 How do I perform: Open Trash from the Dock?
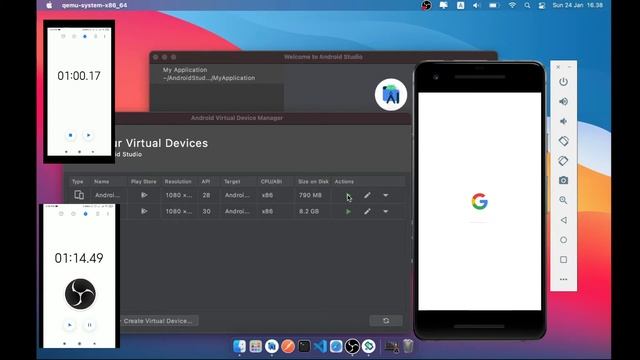(408, 346)
